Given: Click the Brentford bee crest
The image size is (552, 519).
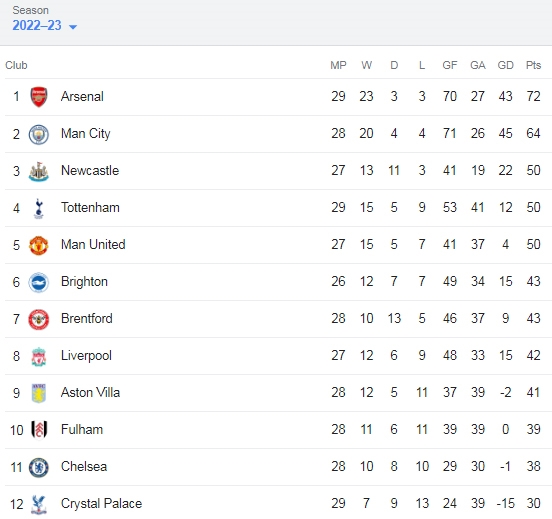Looking at the screenshot, I should tap(39, 319).
